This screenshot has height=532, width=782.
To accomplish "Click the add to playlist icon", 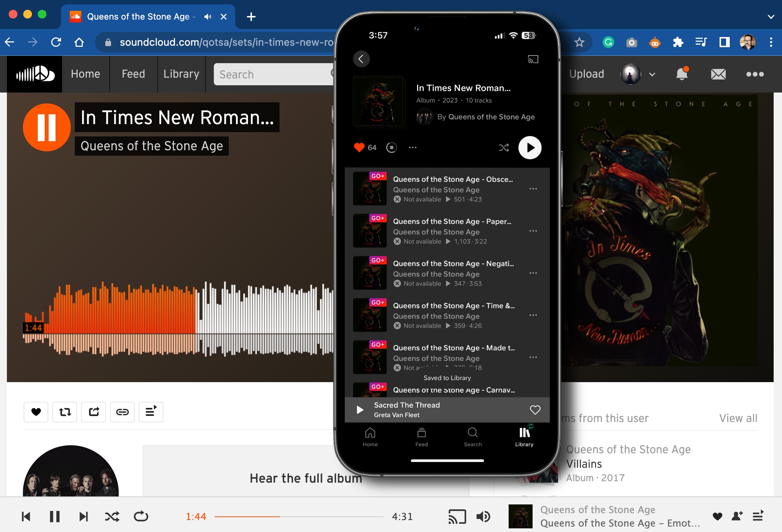I will [x=150, y=411].
